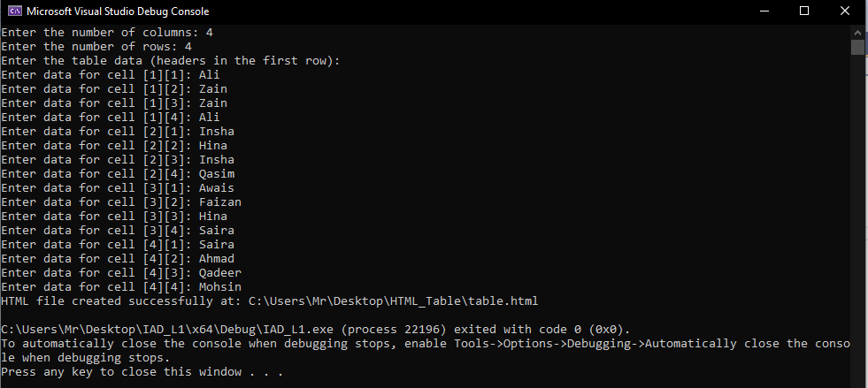
Task: Click the scrollbar up arrow
Action: pyautogui.click(x=857, y=32)
